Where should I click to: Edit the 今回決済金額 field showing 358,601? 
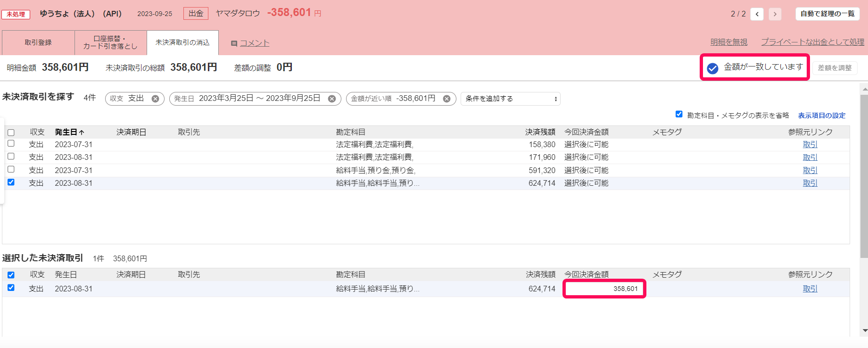coord(604,289)
